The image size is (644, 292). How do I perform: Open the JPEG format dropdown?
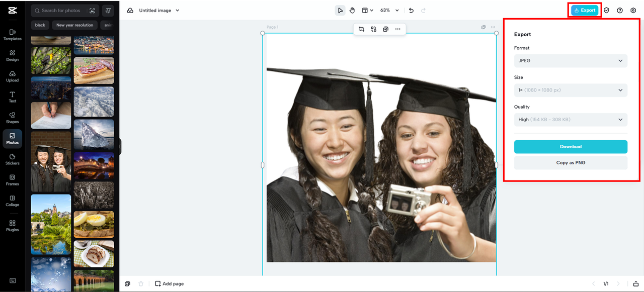coord(571,61)
